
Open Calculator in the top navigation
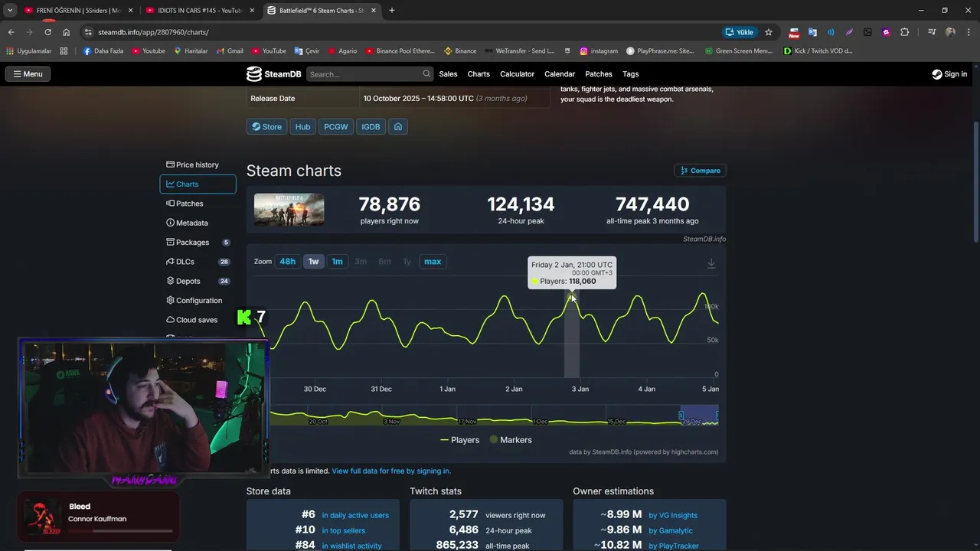(x=517, y=74)
